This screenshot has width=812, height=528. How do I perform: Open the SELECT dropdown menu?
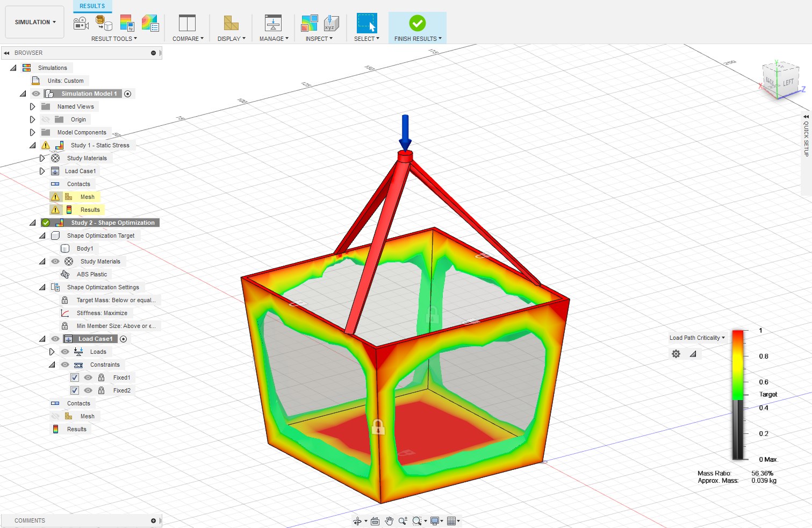coord(367,39)
